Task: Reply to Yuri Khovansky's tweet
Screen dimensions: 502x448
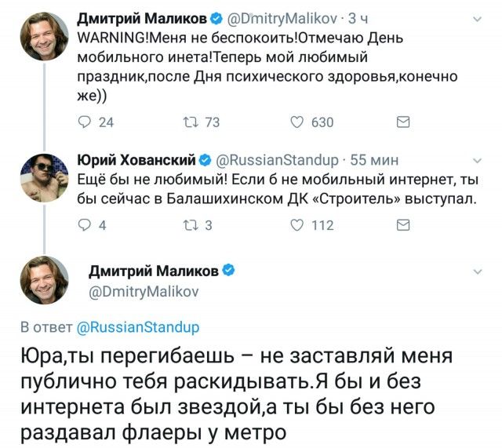Action: (85, 225)
